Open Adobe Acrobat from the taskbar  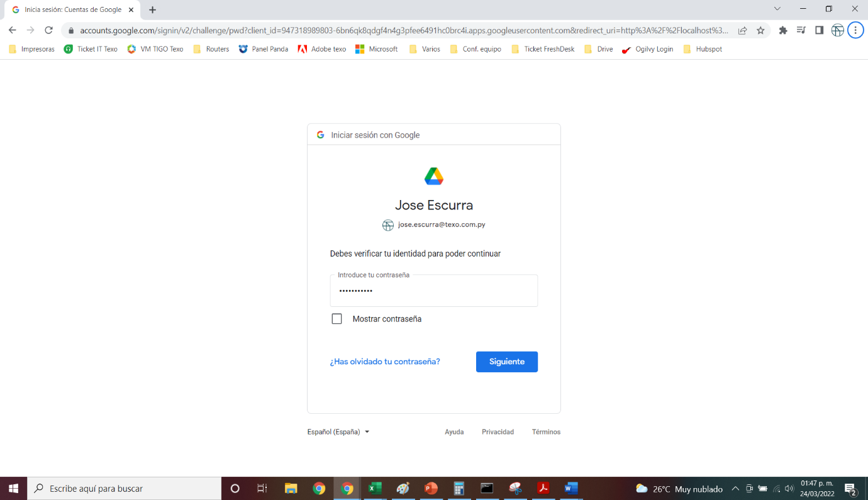[543, 488]
